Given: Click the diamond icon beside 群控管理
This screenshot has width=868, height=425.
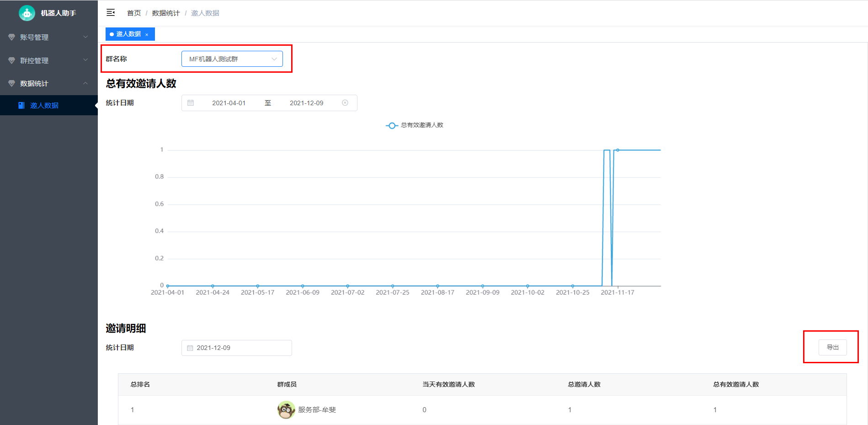Looking at the screenshot, I should 12,60.
